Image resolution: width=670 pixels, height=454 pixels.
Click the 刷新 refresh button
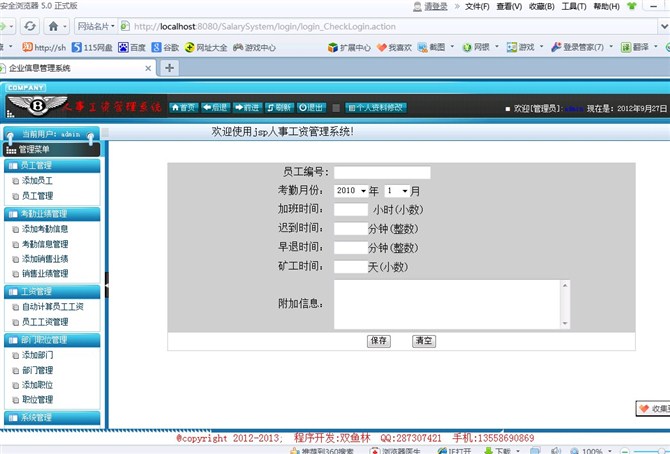279,107
